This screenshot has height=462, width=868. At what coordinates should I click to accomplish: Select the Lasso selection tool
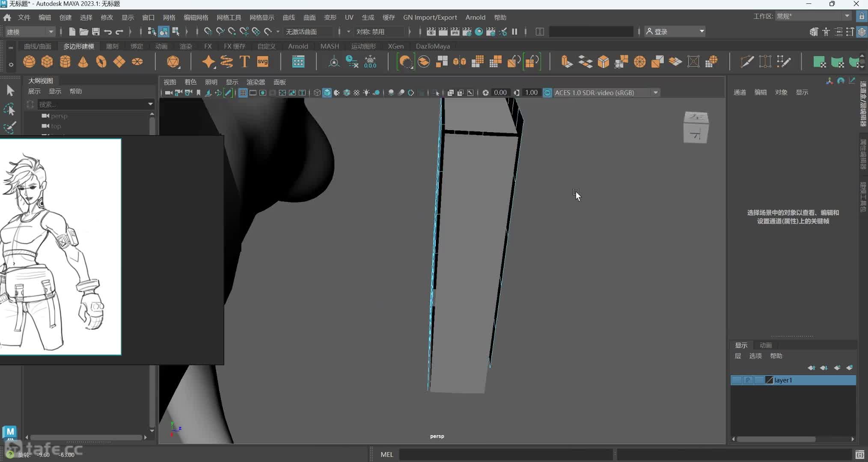pos(10,110)
